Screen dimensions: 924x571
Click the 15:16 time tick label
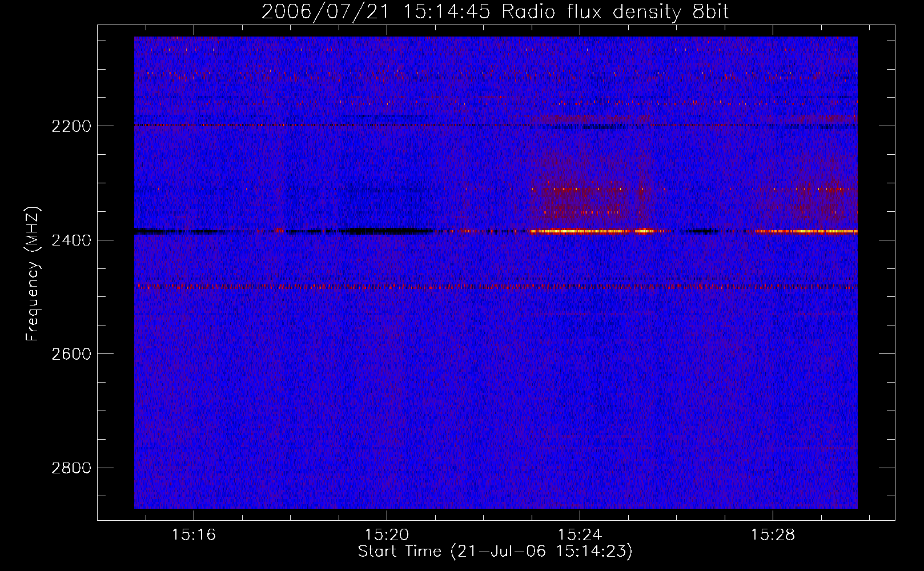pyautogui.click(x=194, y=535)
